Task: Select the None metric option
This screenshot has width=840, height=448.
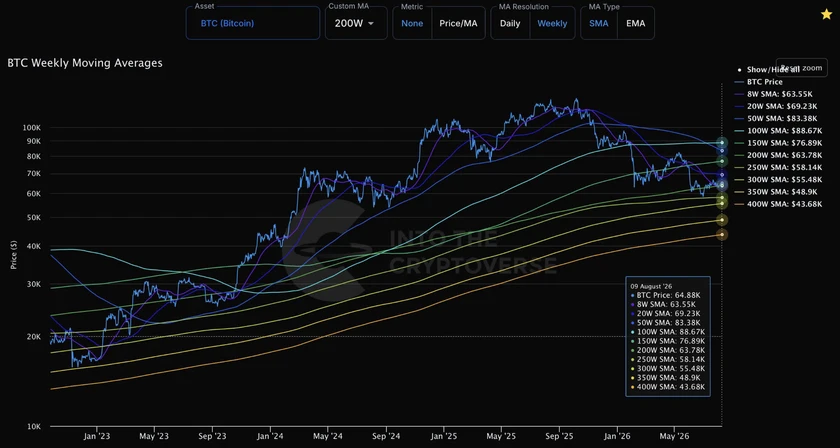Action: point(412,23)
